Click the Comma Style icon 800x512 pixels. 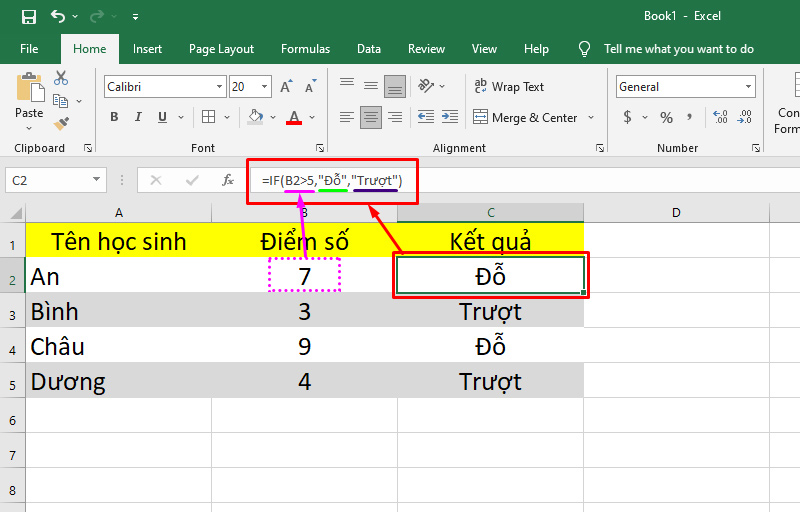(x=689, y=117)
